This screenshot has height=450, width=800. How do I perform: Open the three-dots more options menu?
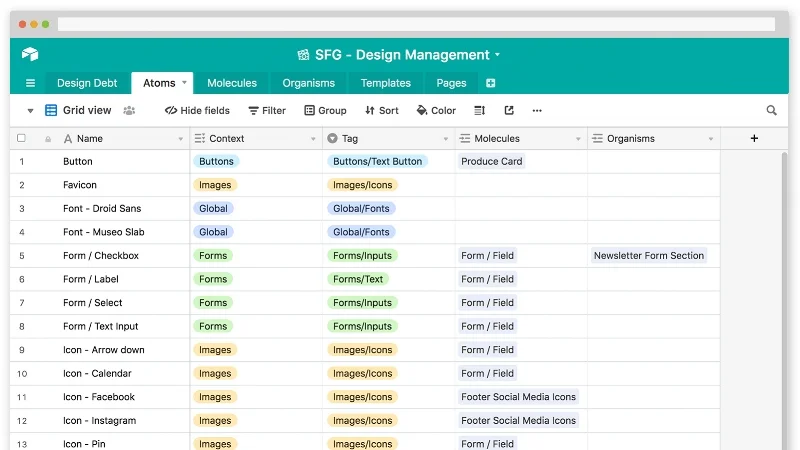coord(537,110)
